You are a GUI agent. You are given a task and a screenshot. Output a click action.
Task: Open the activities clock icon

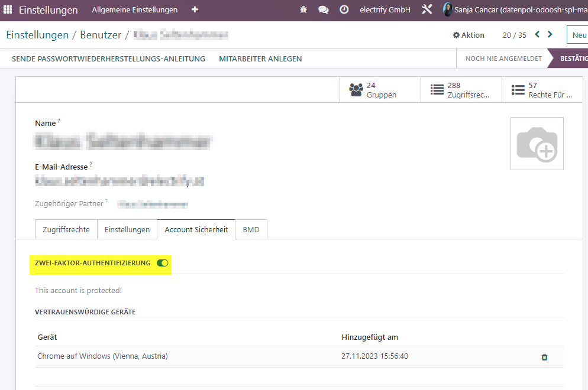point(344,9)
